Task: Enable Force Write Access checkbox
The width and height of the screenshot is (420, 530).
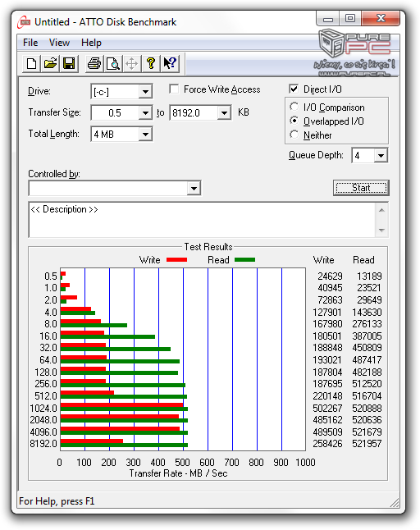Action: click(175, 89)
